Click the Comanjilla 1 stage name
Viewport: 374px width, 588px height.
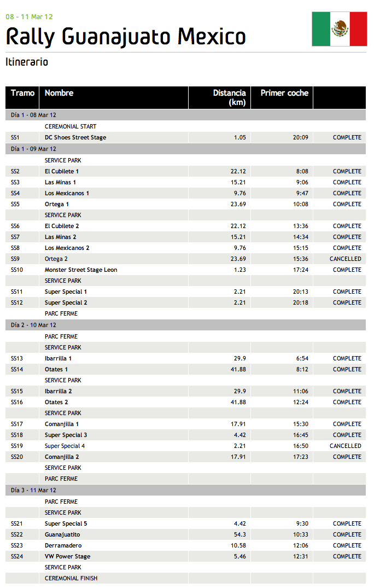(62, 424)
